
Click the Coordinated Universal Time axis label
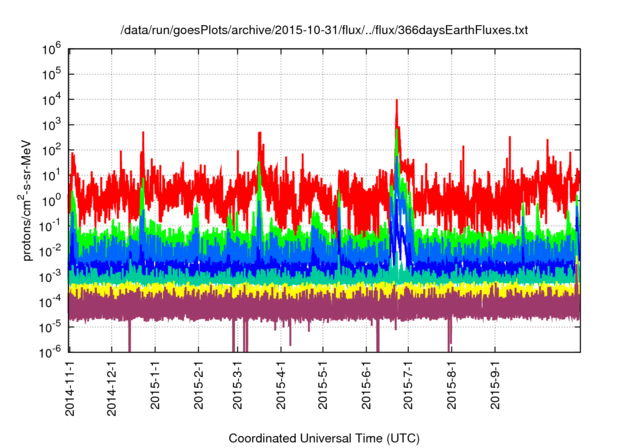coord(324,438)
